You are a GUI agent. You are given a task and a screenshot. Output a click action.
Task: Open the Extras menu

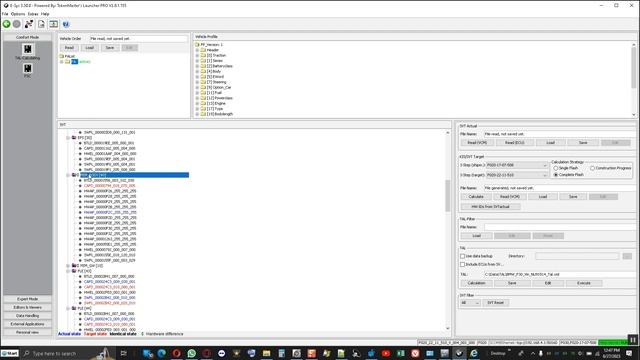pyautogui.click(x=33, y=14)
